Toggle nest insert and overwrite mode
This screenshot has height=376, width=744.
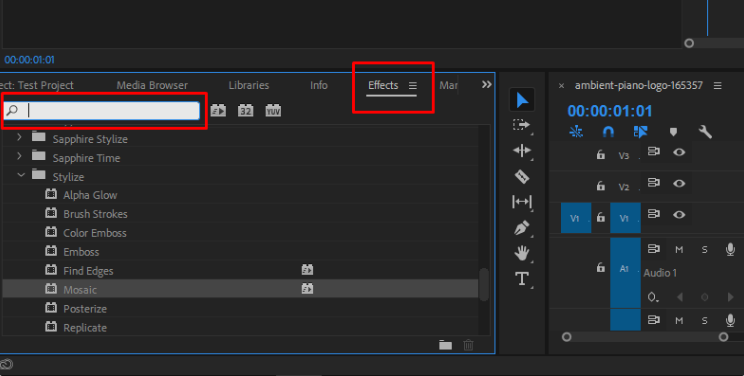click(x=576, y=132)
